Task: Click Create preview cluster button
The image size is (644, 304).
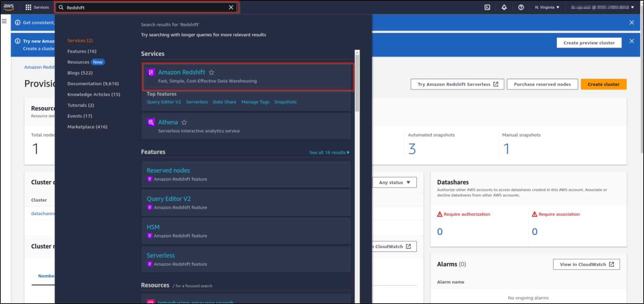Action: [589, 43]
